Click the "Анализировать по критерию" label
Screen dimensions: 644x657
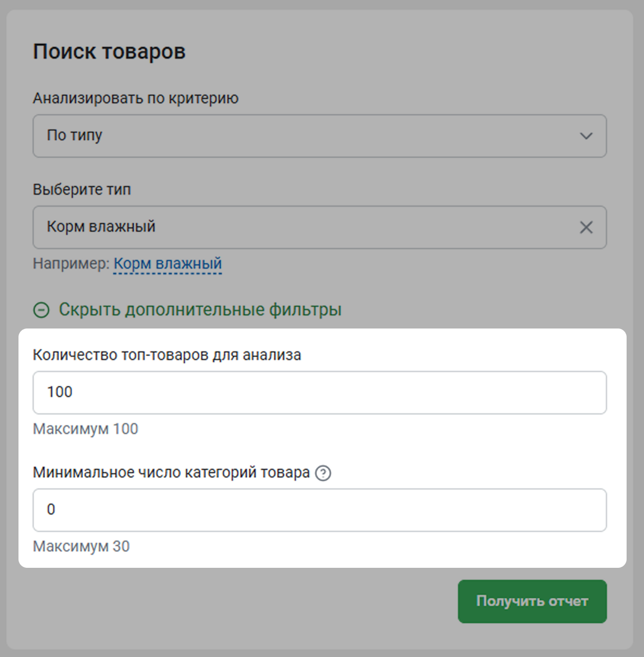point(135,98)
